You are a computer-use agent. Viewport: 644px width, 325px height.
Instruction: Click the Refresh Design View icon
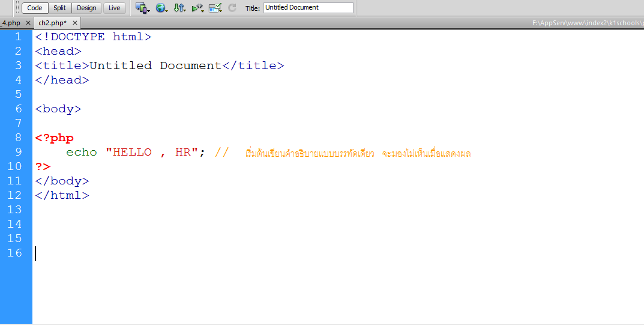pos(232,8)
